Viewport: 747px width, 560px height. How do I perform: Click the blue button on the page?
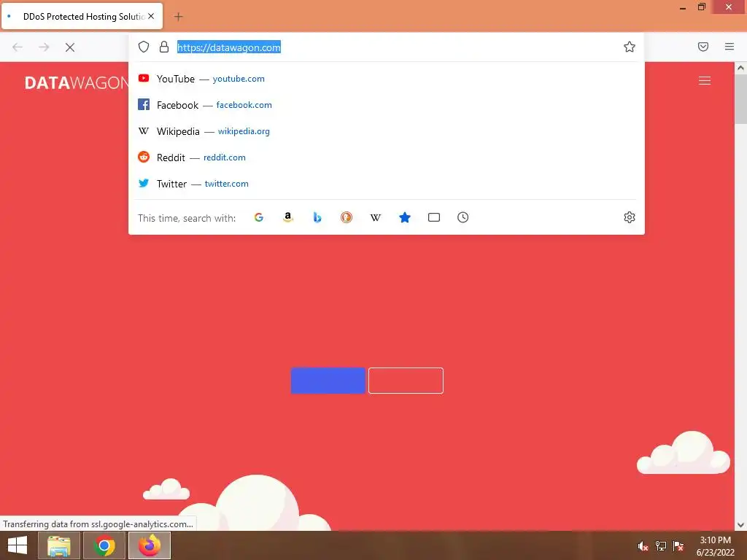click(328, 381)
